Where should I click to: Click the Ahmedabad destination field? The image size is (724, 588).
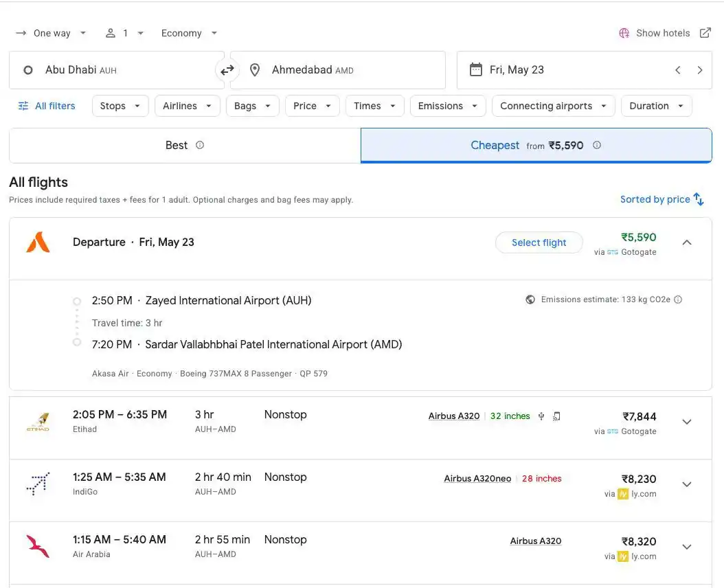338,70
